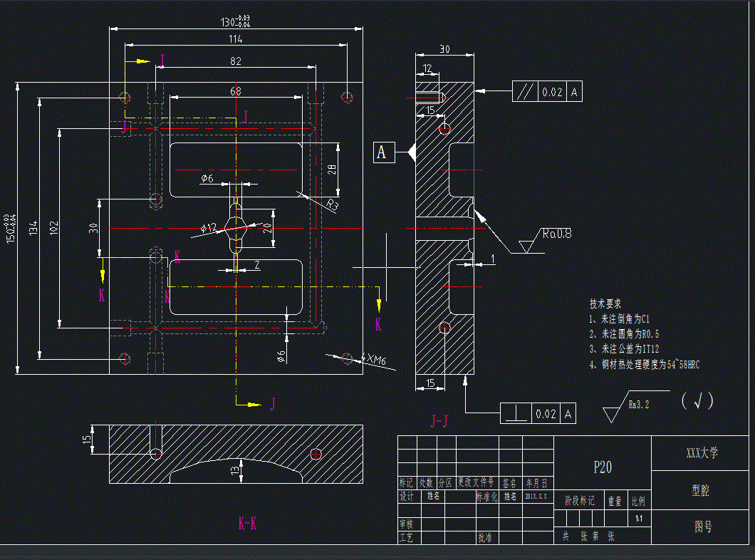Click the 114 horizontal dimension text
Image resolution: width=755 pixels, height=560 pixels.
click(236, 39)
